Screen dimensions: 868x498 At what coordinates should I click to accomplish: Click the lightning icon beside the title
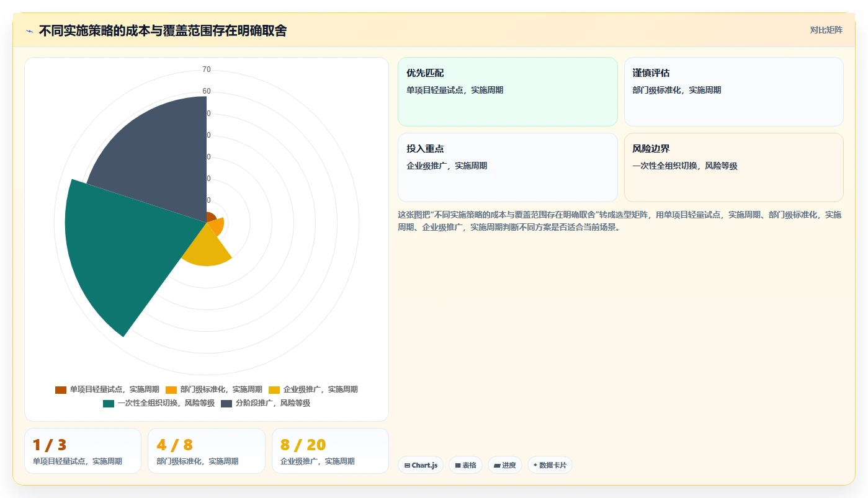(29, 31)
